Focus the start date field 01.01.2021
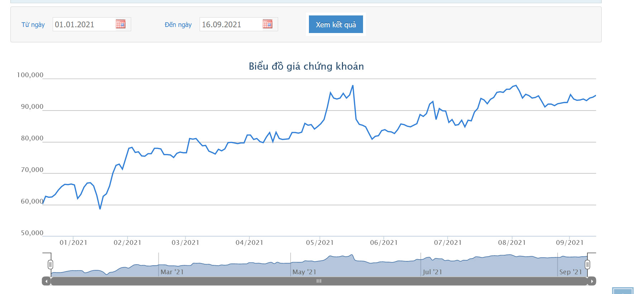Image resolution: width=644 pixels, height=294 pixels. click(84, 24)
